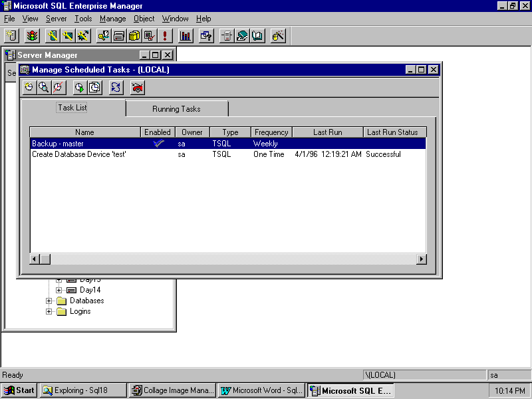
Task: Expand the Day14 tree node
Action: click(x=59, y=290)
